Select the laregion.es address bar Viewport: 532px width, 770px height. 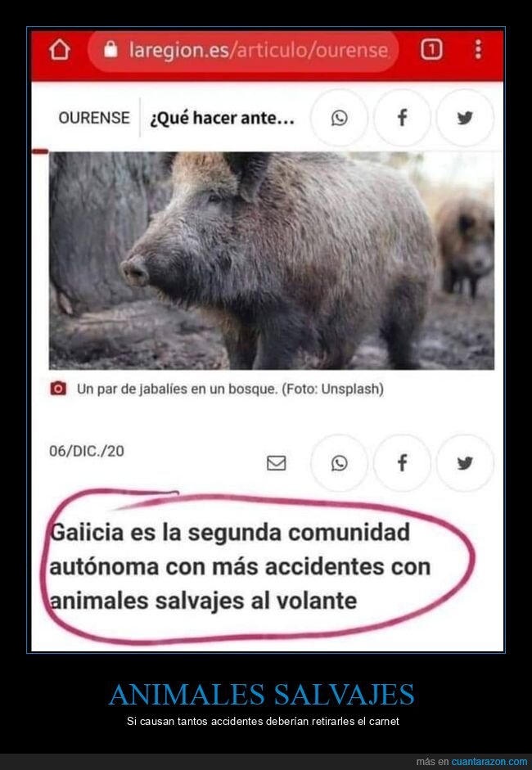click(243, 50)
